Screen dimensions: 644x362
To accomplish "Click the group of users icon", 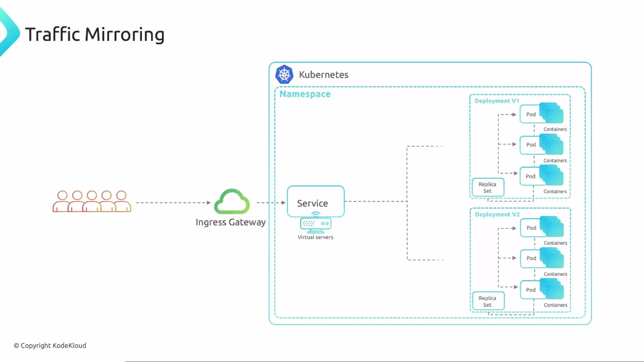I will coord(92,201).
